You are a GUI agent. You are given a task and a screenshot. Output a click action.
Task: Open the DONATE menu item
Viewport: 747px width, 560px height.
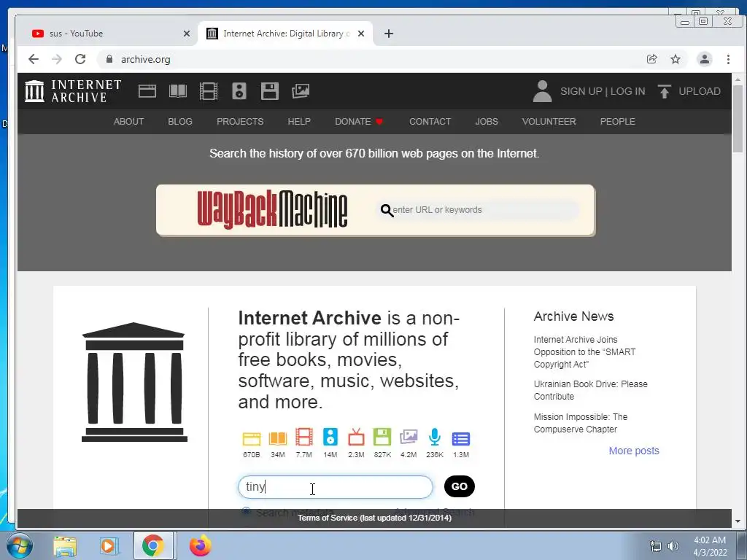pyautogui.click(x=359, y=122)
